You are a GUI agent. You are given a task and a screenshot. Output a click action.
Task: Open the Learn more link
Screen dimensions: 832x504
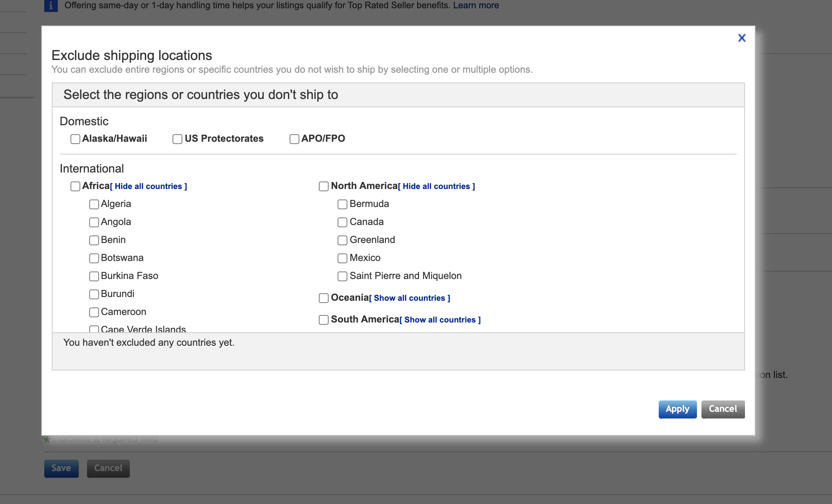(x=476, y=5)
